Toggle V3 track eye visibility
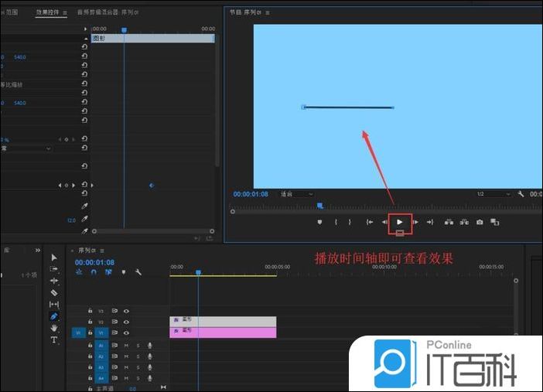 tap(126, 311)
